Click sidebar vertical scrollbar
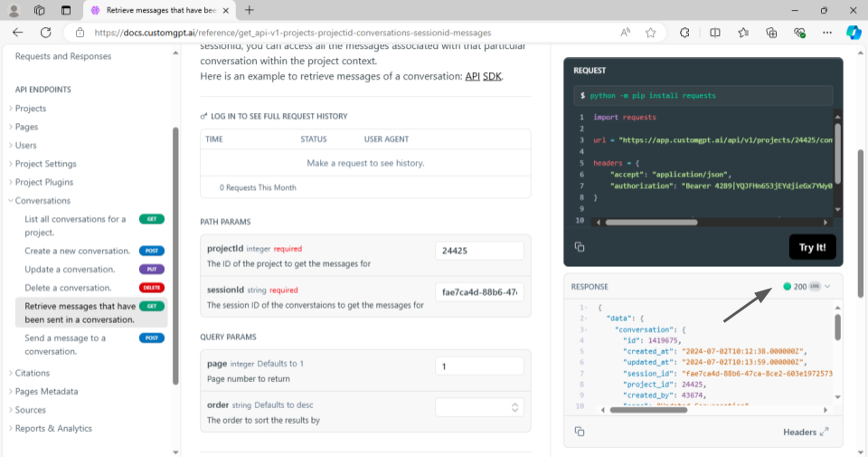This screenshot has width=868, height=457. pyautogui.click(x=175, y=255)
